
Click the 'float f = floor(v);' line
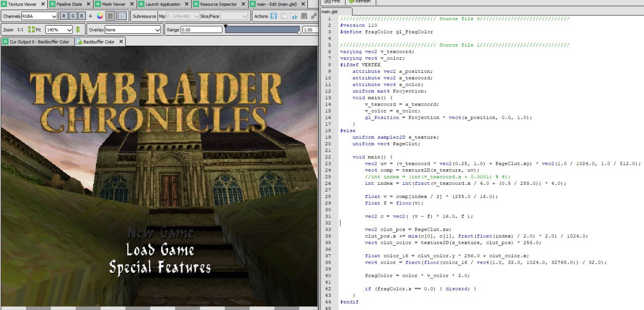click(x=394, y=203)
